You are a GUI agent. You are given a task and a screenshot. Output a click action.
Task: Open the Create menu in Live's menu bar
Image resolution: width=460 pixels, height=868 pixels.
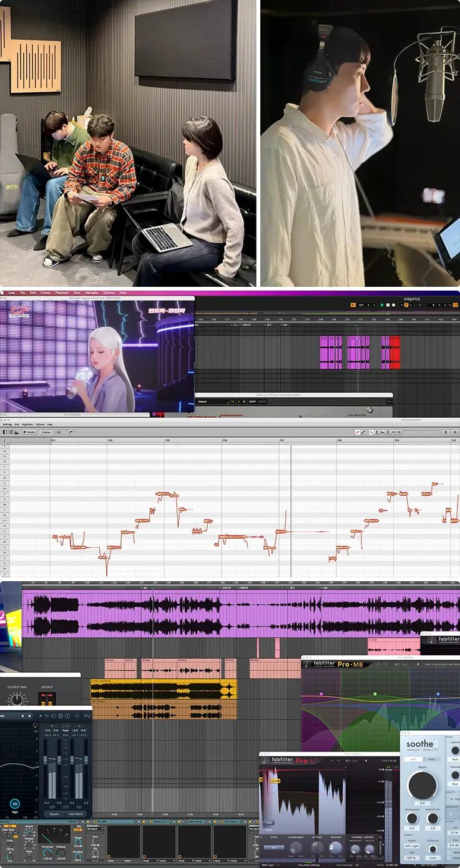[x=45, y=292]
